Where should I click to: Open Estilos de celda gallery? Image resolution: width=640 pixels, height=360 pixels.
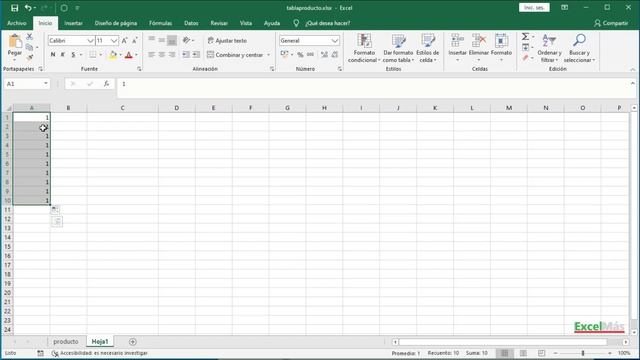pyautogui.click(x=427, y=48)
